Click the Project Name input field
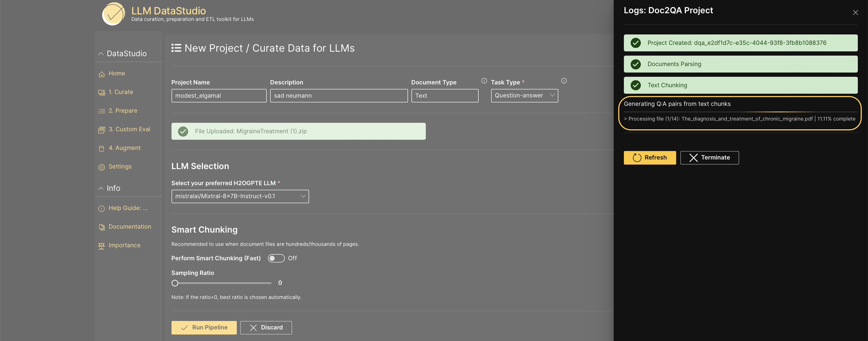 [x=218, y=96]
